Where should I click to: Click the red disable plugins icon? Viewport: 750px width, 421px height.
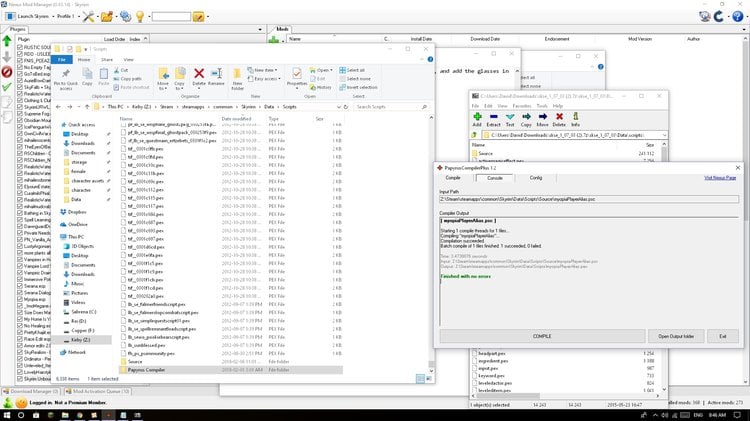[7, 72]
